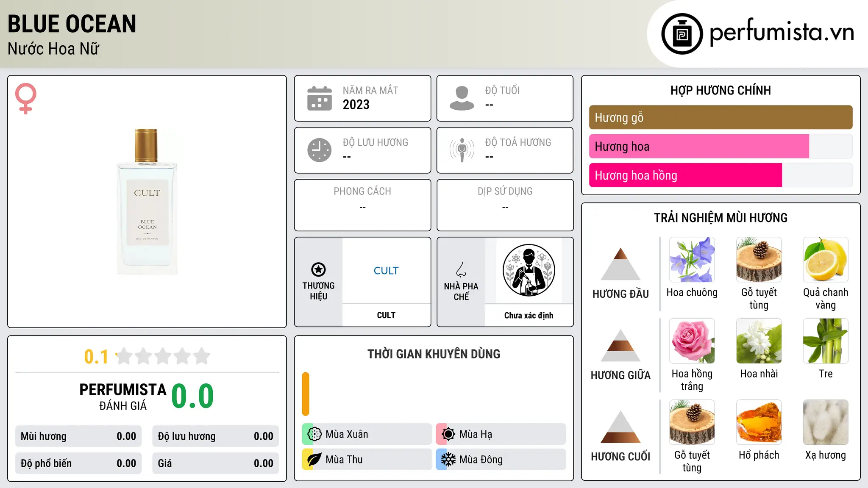
Task: Select the Hoa chuông note image
Action: [692, 260]
